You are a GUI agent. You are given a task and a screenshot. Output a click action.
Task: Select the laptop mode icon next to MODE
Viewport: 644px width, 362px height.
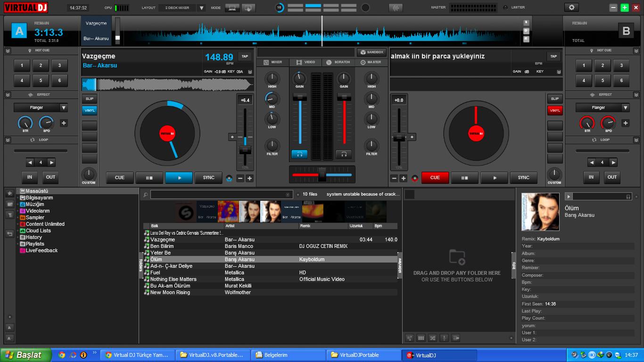231,8
